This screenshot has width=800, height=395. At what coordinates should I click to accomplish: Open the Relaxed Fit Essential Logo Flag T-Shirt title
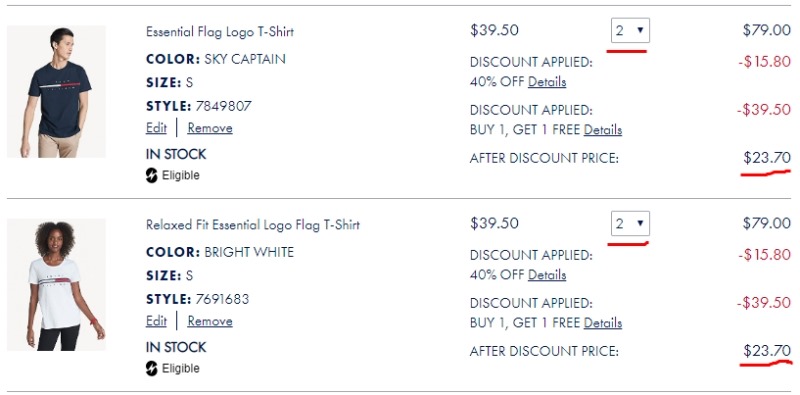(x=253, y=225)
